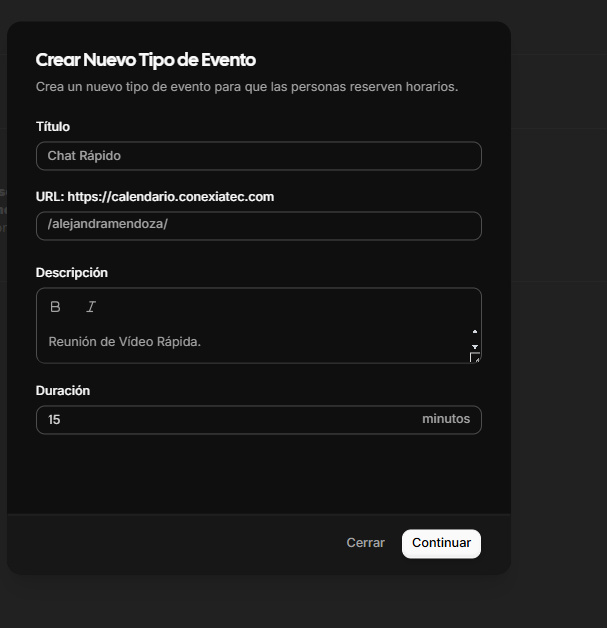Click description scroll down arrow

click(474, 346)
